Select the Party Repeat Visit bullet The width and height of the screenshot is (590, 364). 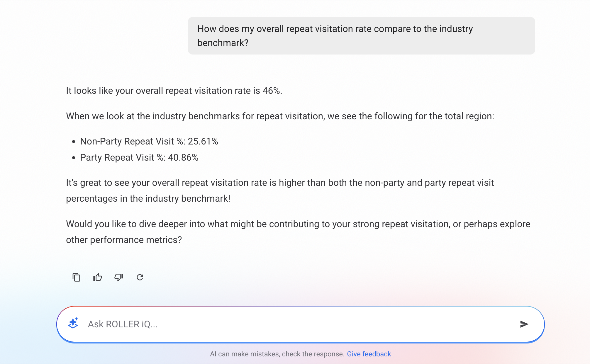pos(139,158)
